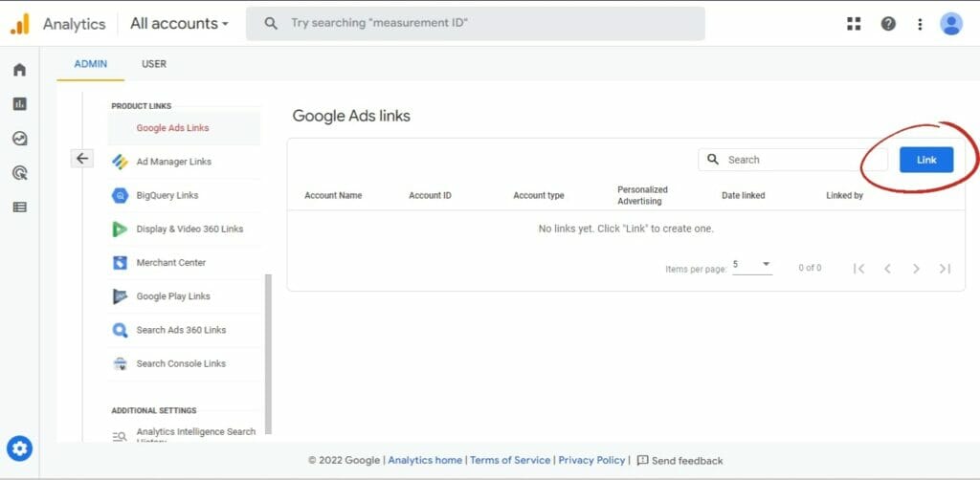Image resolution: width=980 pixels, height=480 pixels.
Task: Click the PRODUCT LINKS section heading
Action: point(142,106)
